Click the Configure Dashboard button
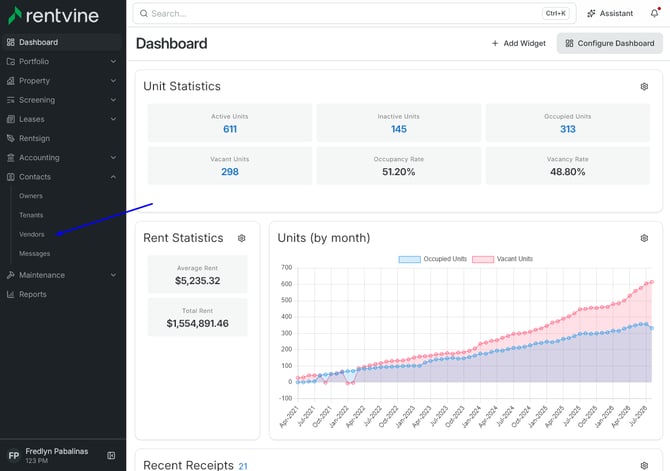Viewport: 670px width, 471px height. point(610,43)
